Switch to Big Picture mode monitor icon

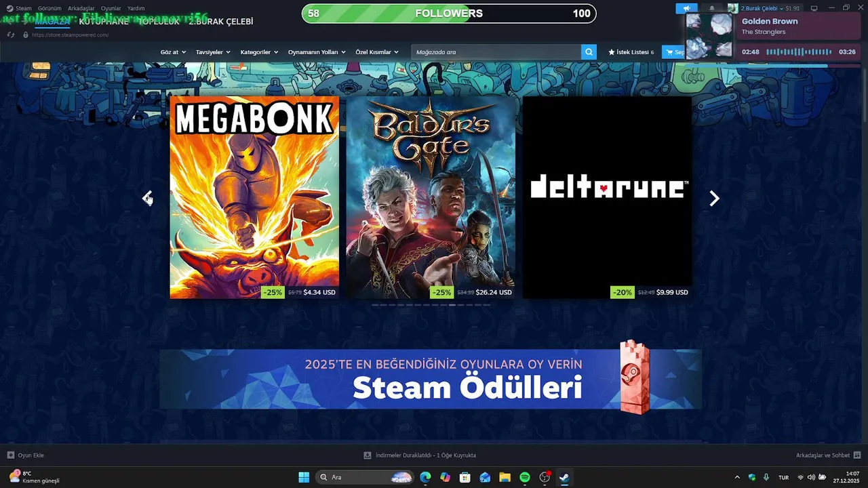[x=814, y=8]
